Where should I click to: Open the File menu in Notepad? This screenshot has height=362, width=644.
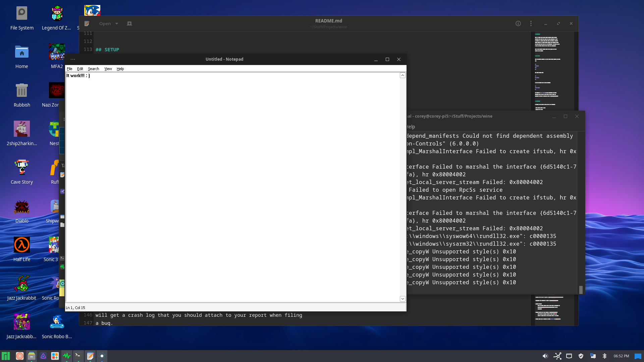pos(69,69)
